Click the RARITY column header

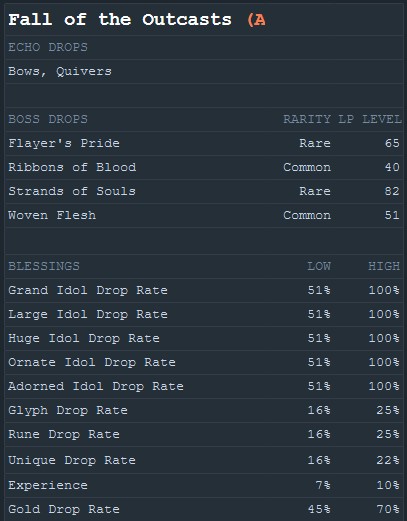coord(307,119)
